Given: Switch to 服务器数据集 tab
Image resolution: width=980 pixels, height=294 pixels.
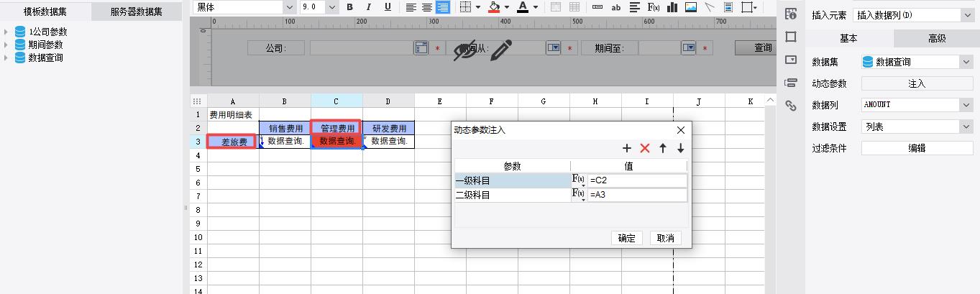Looking at the screenshot, I should [x=137, y=12].
